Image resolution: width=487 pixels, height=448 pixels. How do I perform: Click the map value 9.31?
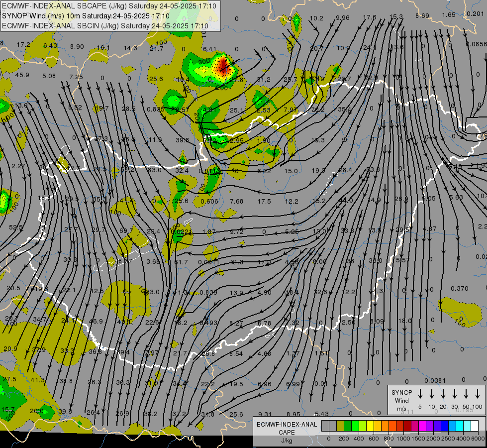click(x=265, y=414)
